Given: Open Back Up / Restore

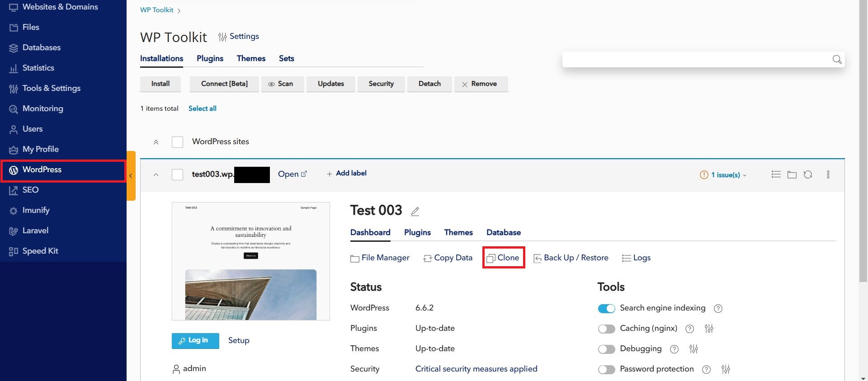Looking at the screenshot, I should tap(571, 258).
